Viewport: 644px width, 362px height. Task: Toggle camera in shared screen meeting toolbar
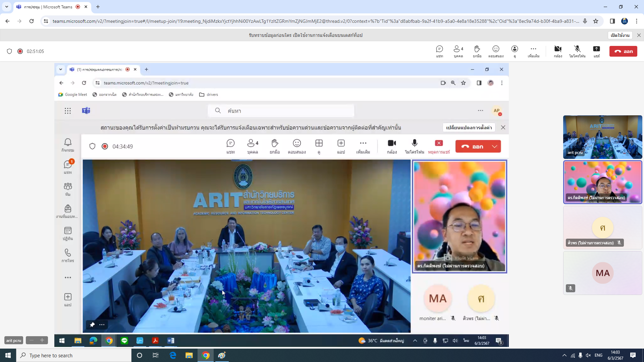tap(392, 146)
